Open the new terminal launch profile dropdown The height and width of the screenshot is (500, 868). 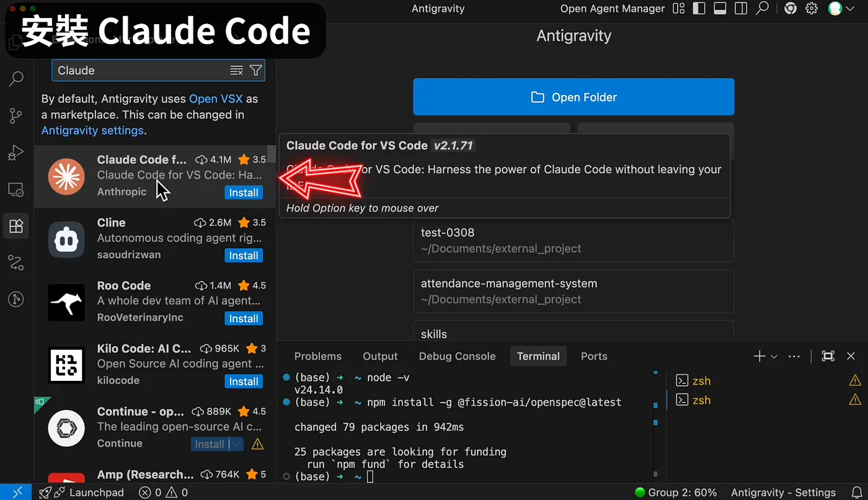pyautogui.click(x=774, y=356)
